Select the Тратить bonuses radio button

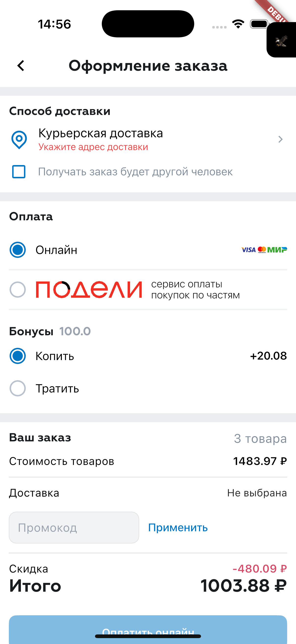click(18, 388)
